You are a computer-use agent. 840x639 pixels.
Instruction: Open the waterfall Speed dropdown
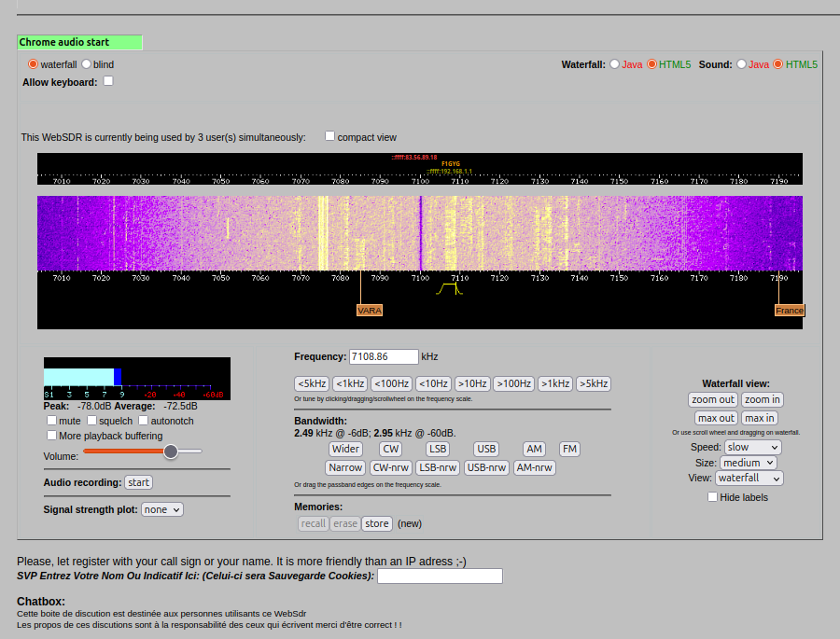click(752, 447)
